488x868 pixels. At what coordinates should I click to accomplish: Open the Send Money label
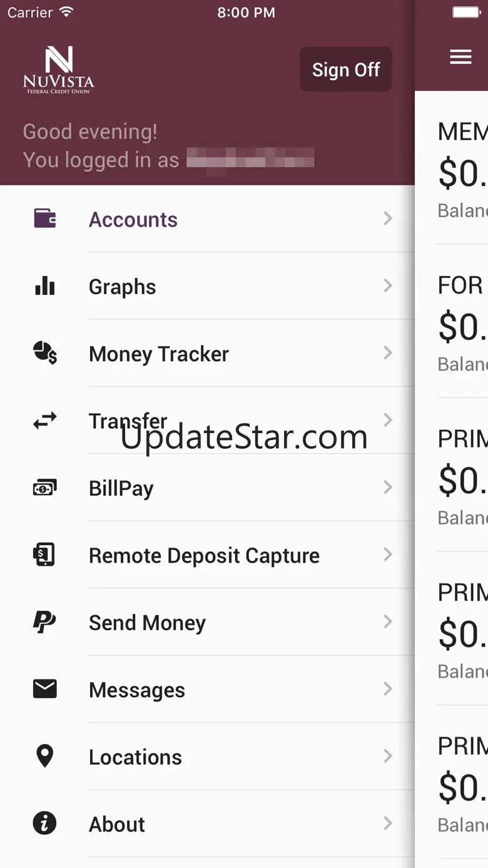[x=147, y=623]
